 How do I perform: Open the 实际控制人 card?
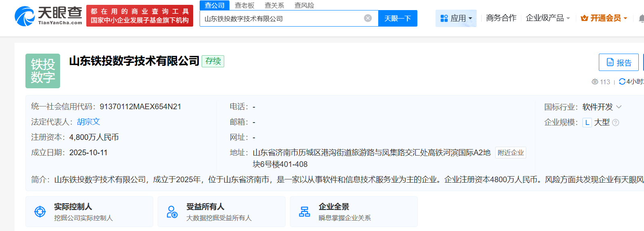[x=89, y=212]
